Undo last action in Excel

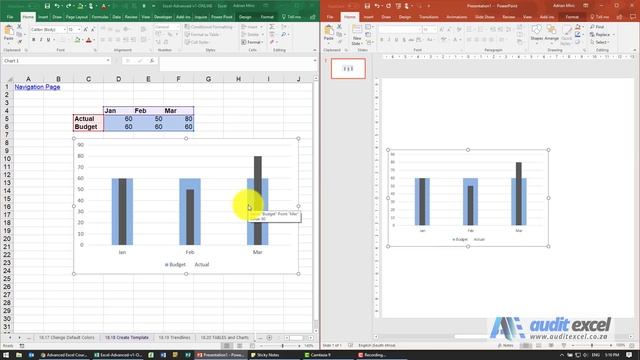[x=57, y=6]
